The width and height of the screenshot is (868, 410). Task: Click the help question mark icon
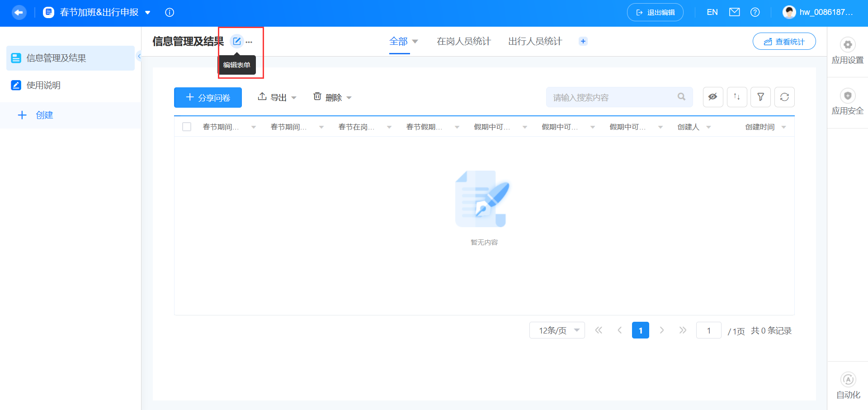click(x=755, y=12)
